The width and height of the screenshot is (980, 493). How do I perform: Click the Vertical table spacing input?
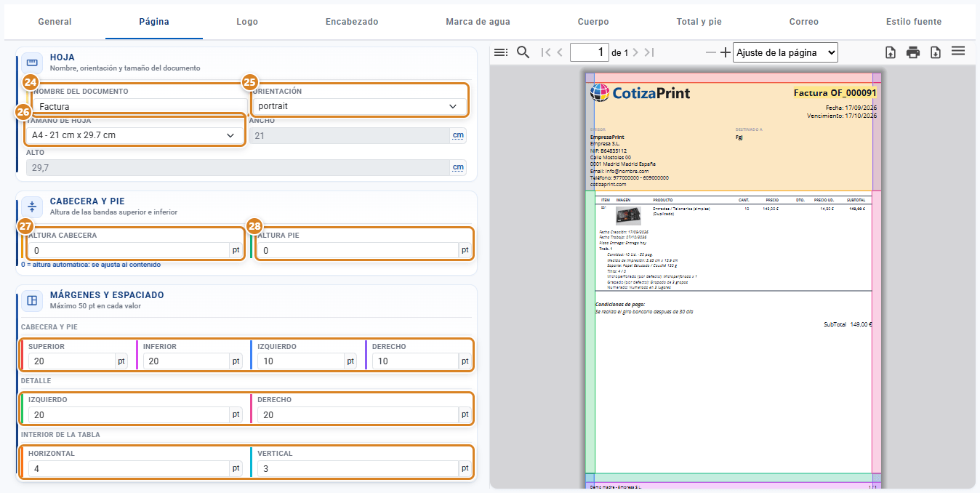[x=358, y=468]
